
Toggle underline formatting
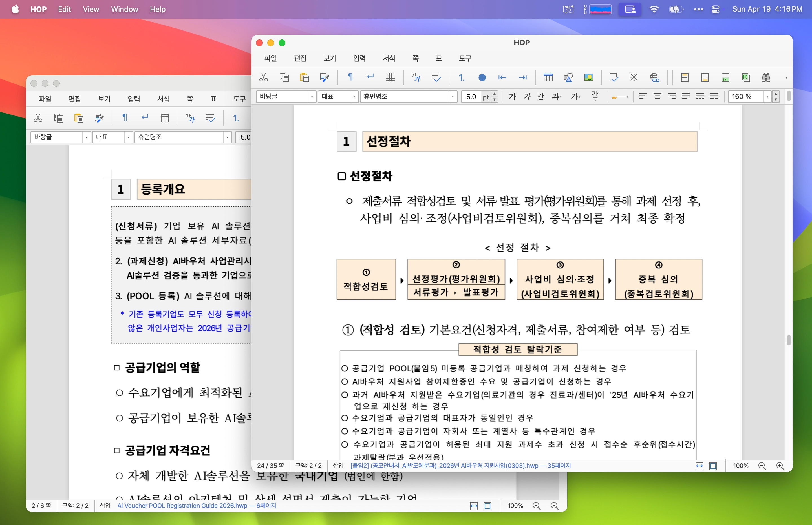(x=540, y=97)
